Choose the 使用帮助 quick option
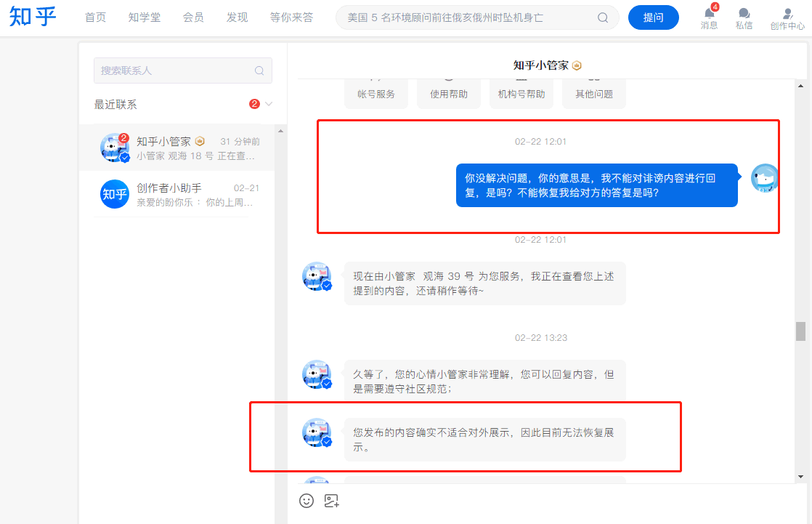 pyautogui.click(x=448, y=94)
